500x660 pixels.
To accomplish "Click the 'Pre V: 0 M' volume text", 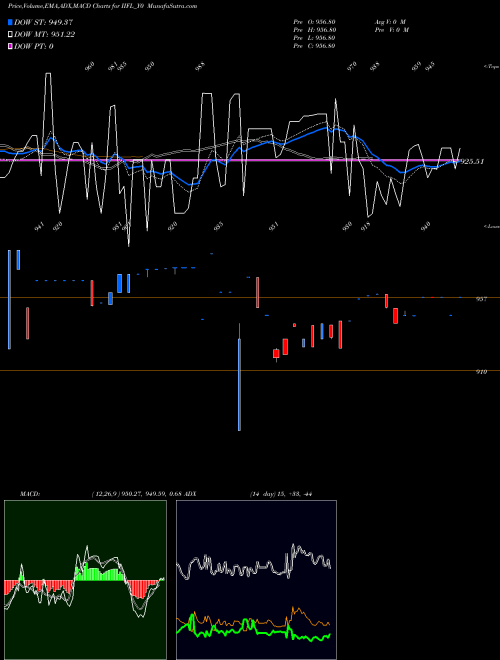I will coord(392,30).
